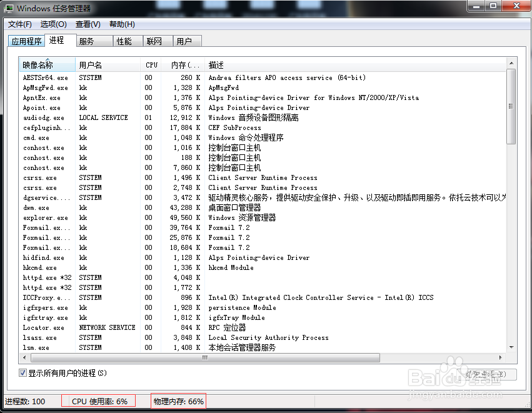The image size is (532, 413).
Task: Select the lsm.exe process
Action: [x=263, y=348]
